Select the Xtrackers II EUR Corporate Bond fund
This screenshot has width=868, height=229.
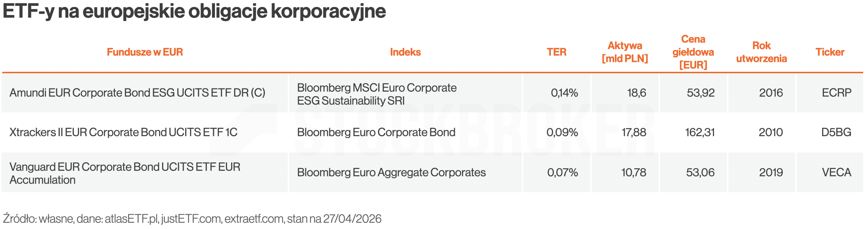click(x=123, y=133)
